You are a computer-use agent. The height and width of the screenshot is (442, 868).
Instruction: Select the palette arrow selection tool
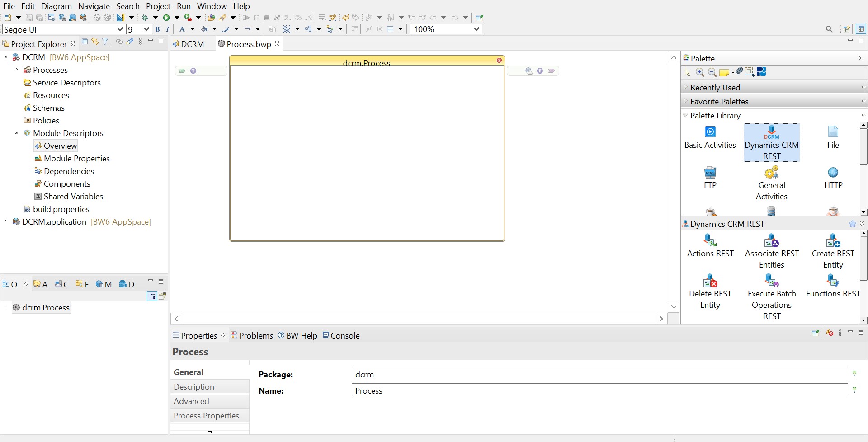pos(688,72)
